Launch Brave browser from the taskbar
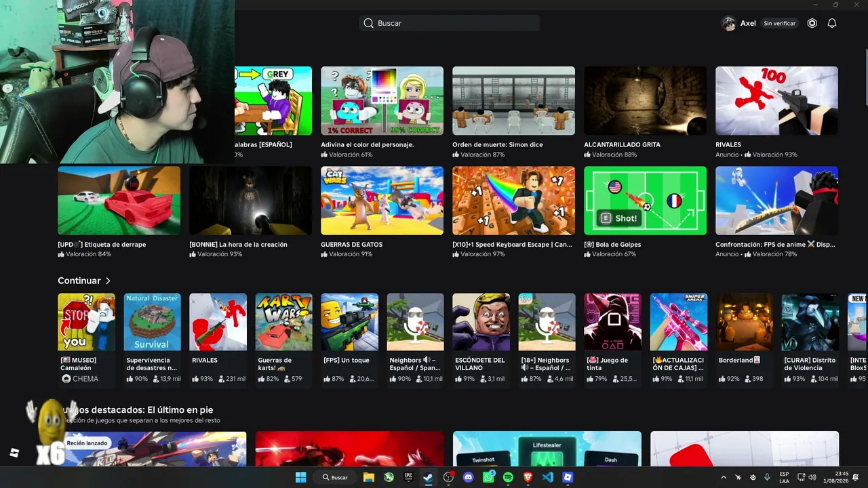 (x=528, y=477)
